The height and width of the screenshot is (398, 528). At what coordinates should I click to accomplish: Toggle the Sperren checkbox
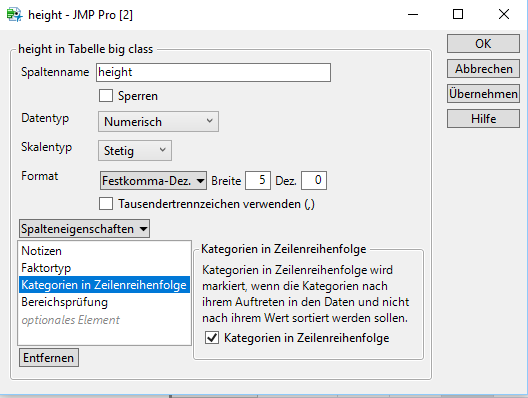(106, 96)
